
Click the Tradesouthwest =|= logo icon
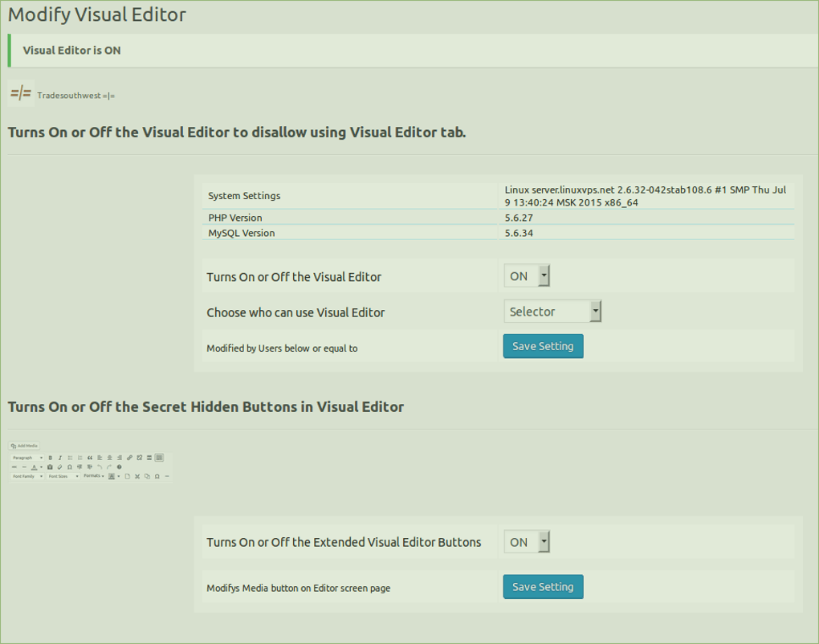point(20,92)
